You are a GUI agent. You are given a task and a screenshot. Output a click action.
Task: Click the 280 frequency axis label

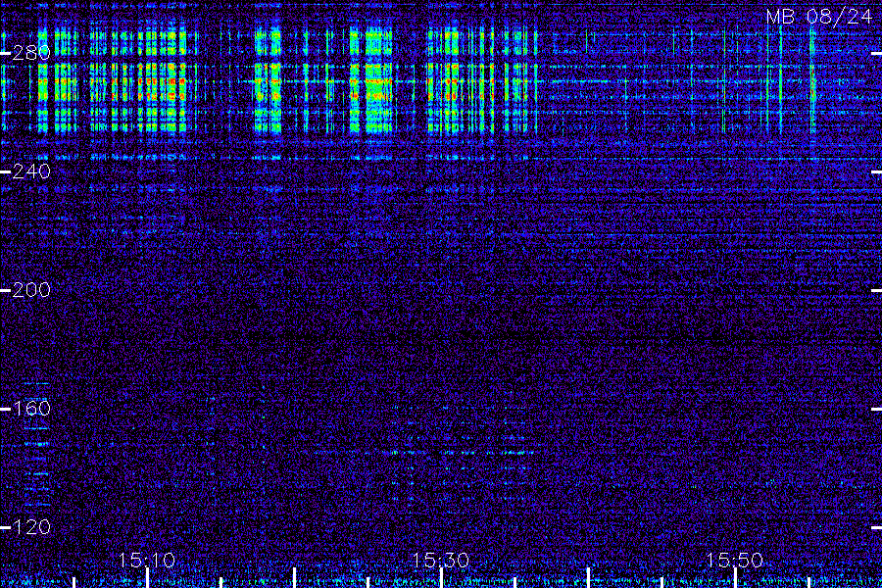[x=31, y=53]
